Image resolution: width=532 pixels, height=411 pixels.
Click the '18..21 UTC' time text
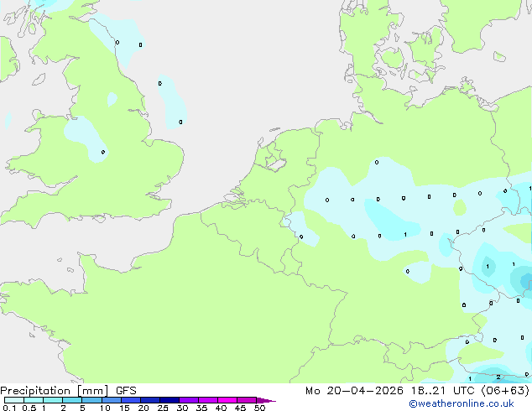[443, 391]
